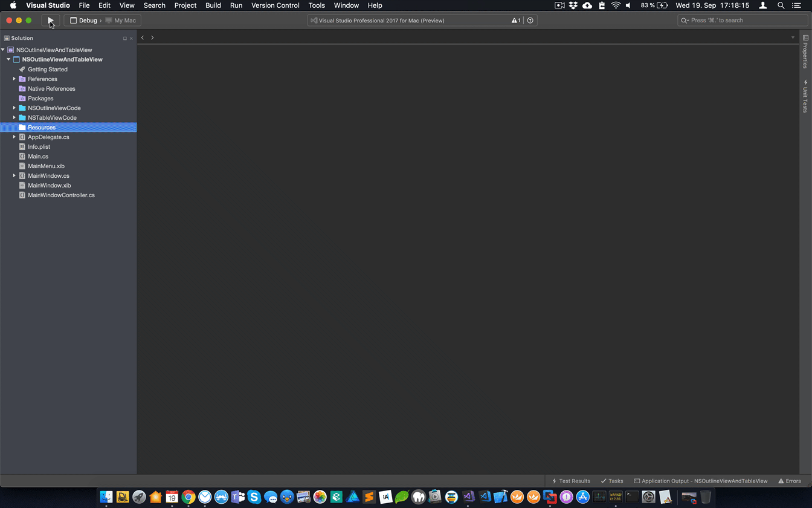Open the Tasks pad
Viewport: 812px width, 508px height.
(611, 481)
